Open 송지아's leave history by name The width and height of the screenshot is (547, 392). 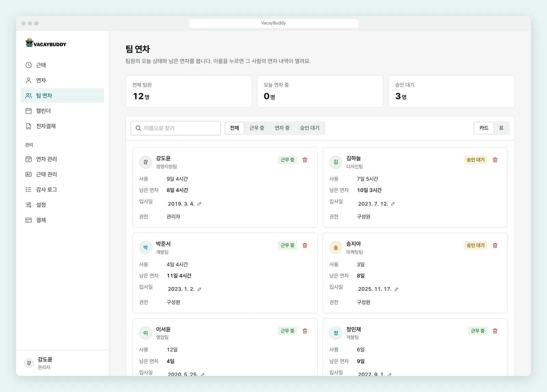(x=353, y=244)
